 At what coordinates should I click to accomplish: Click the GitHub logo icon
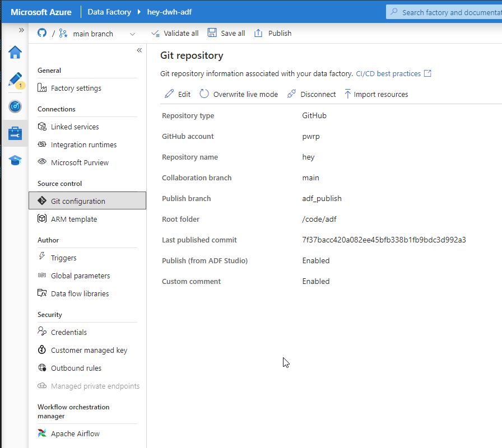tap(42, 33)
